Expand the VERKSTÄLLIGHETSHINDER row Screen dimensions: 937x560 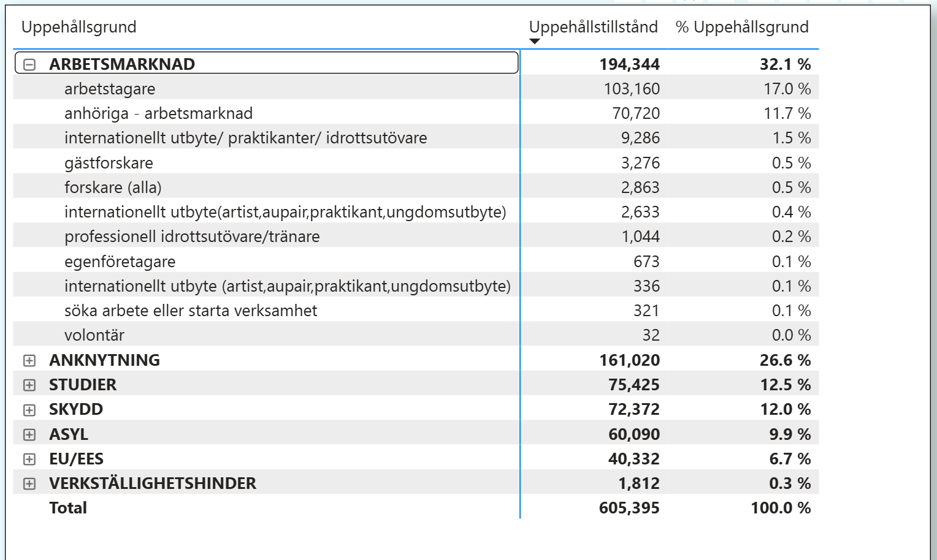click(x=29, y=483)
